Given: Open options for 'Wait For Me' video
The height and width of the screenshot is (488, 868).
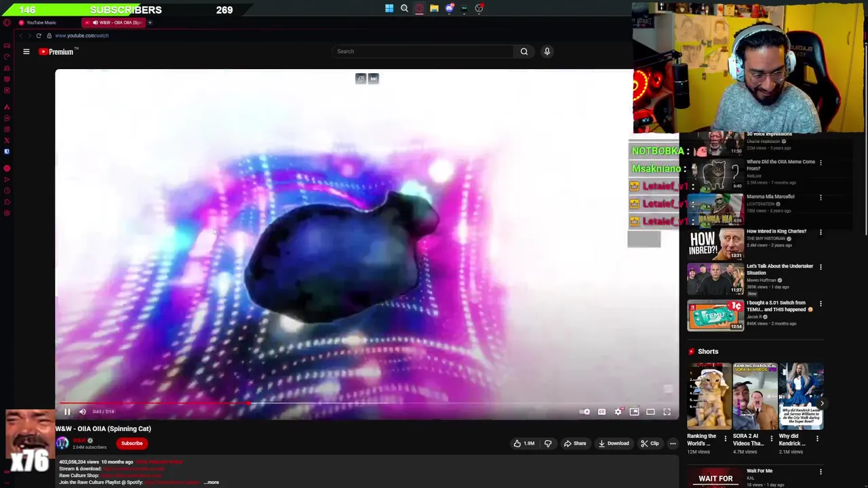Looking at the screenshot, I should tap(821, 472).
